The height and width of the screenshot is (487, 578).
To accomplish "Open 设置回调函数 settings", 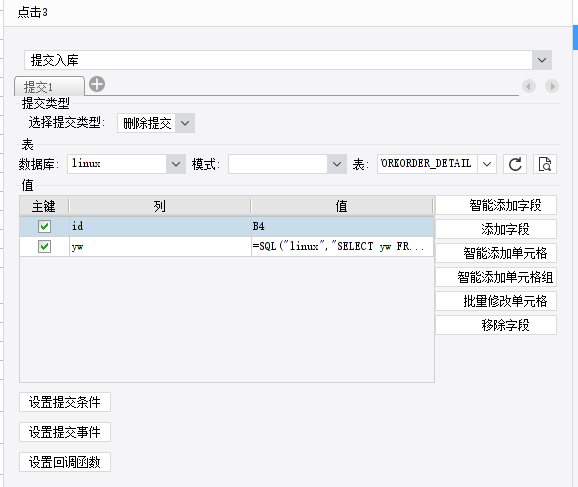I will (x=65, y=462).
